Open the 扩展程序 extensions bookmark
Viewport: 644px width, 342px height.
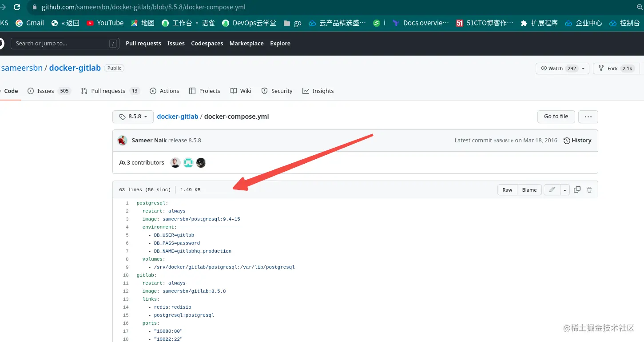pos(539,23)
